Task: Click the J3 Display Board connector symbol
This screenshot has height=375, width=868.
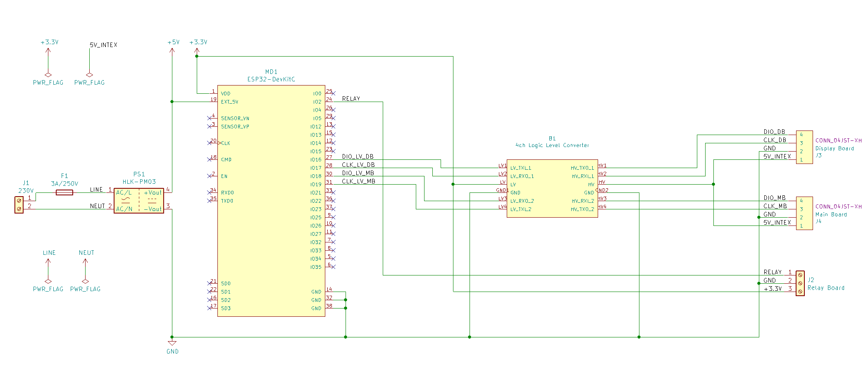Action: tap(804, 147)
